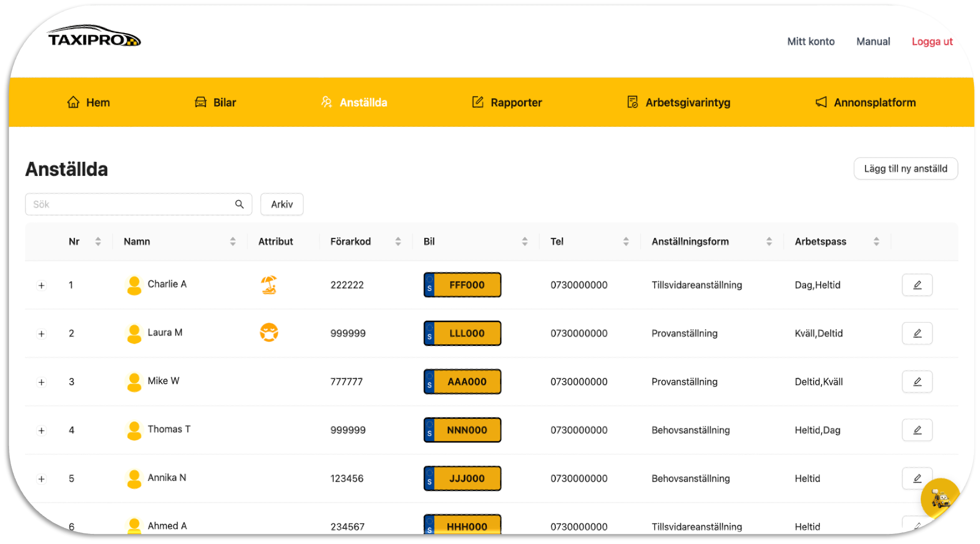This screenshot has height=544, width=980.
Task: Click Laura M's sick mask icon
Action: tap(269, 333)
